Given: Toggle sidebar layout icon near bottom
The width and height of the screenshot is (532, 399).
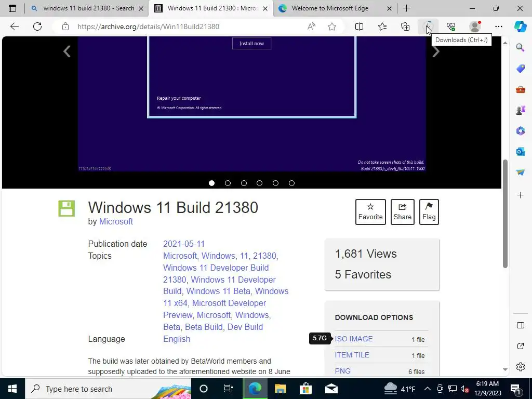Looking at the screenshot, I should [520, 325].
